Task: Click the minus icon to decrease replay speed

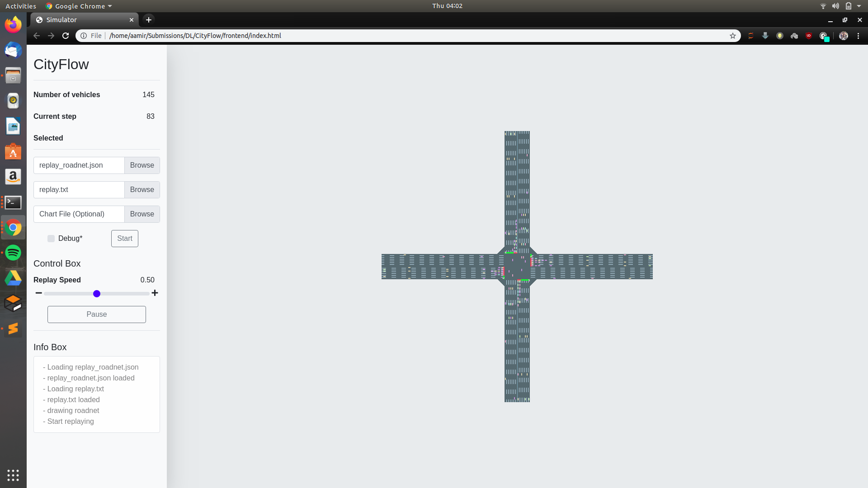Action: click(x=39, y=293)
